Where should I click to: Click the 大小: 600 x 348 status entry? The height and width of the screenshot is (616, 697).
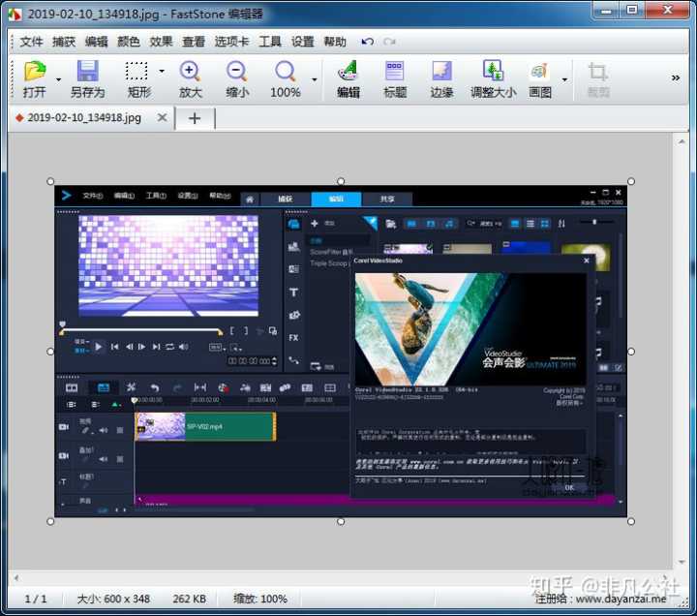click(x=113, y=599)
